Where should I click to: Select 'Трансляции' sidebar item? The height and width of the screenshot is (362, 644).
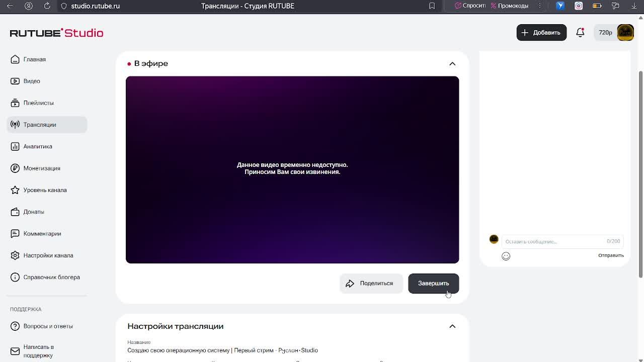47,125
